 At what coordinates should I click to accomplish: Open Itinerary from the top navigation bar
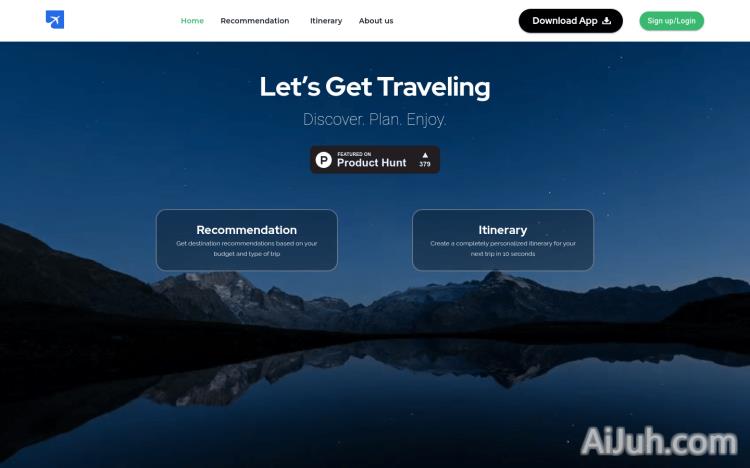(x=326, y=21)
